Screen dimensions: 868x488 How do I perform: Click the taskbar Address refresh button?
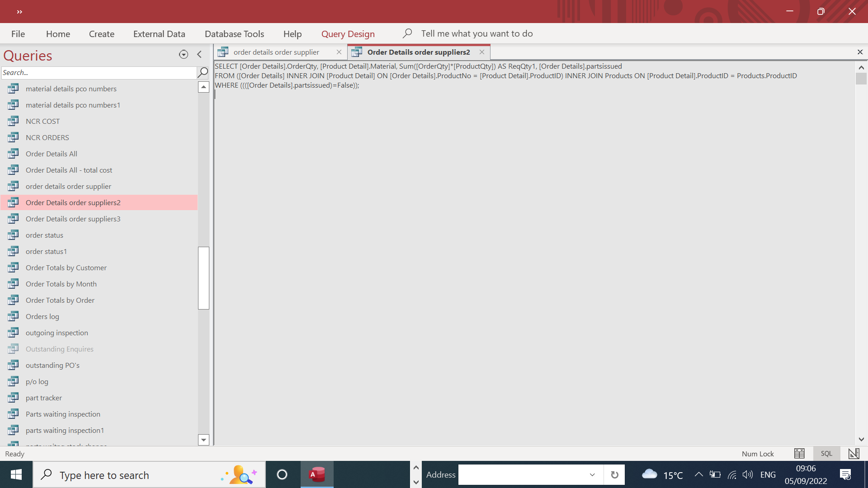[614, 474]
